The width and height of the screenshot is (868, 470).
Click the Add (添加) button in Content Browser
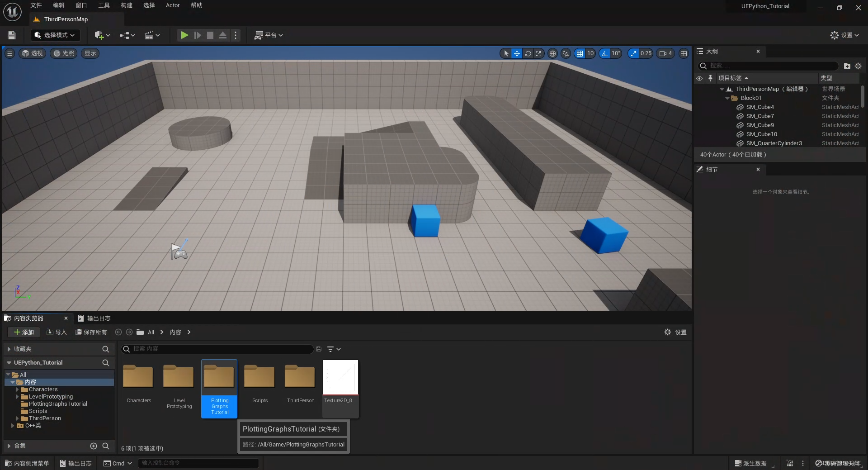tap(24, 332)
